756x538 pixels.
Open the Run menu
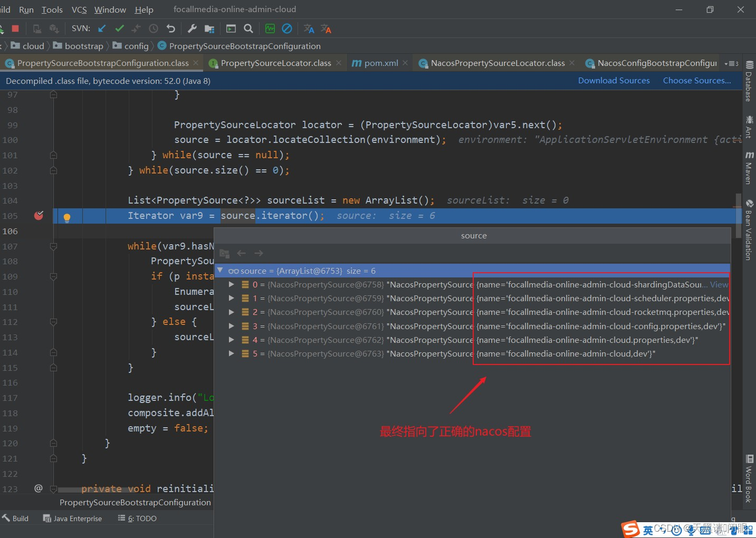(x=26, y=9)
